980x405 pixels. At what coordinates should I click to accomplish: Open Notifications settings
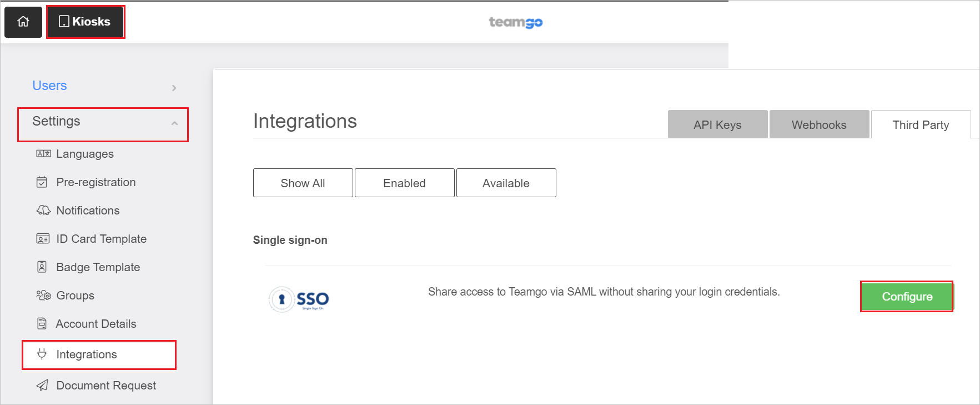tap(88, 211)
